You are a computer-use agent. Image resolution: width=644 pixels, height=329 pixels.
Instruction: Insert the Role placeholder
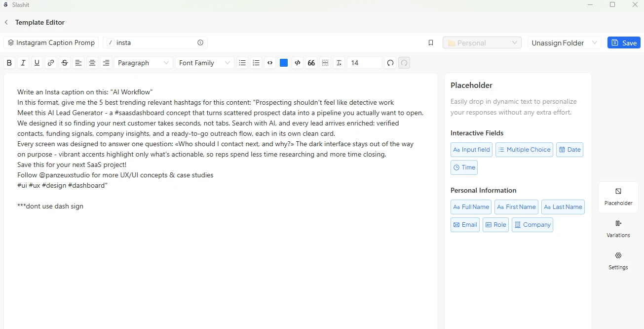(495, 225)
